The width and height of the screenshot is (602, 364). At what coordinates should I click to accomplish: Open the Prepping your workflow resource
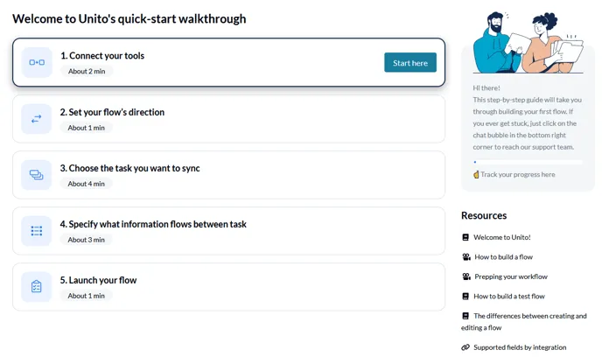coord(509,276)
